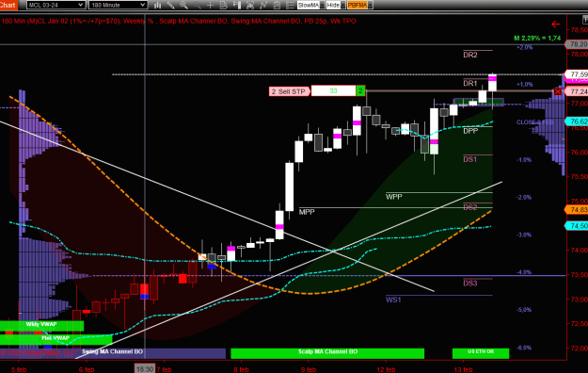Select the drawing tools pencil icon
Image resolution: width=588 pixels, height=373 pixels.
tap(170, 5)
